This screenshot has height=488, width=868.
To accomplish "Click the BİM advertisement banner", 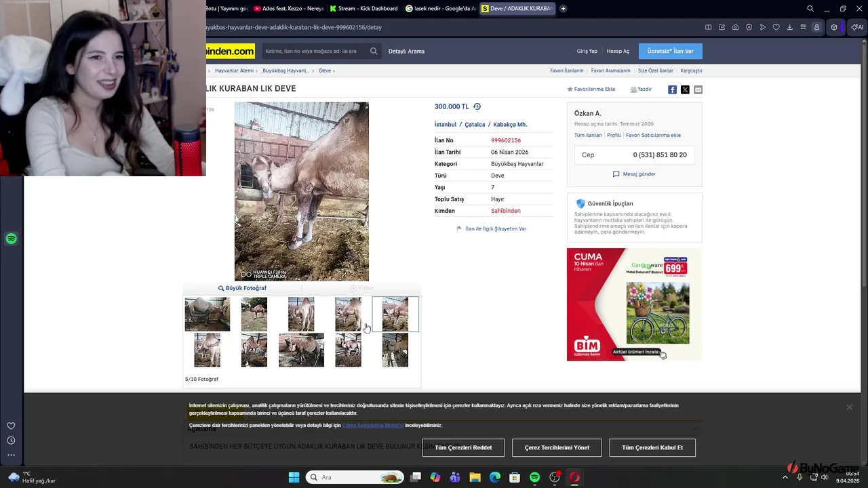I will [635, 304].
